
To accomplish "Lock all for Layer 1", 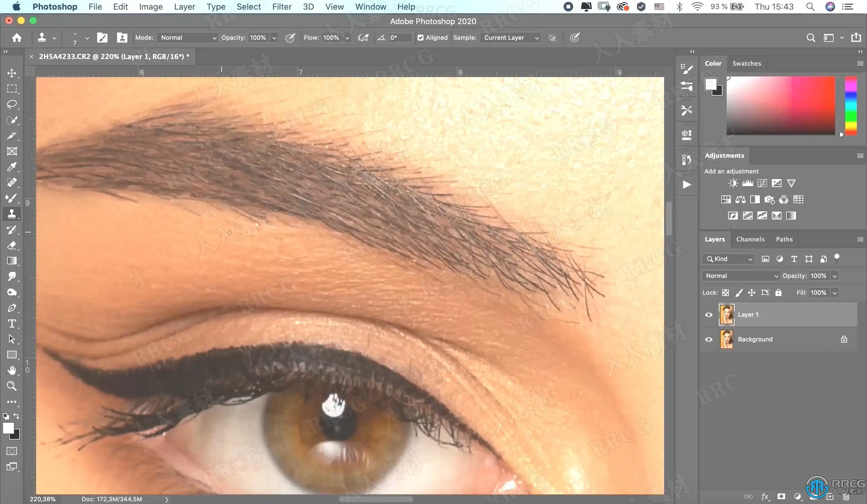I will point(778,292).
